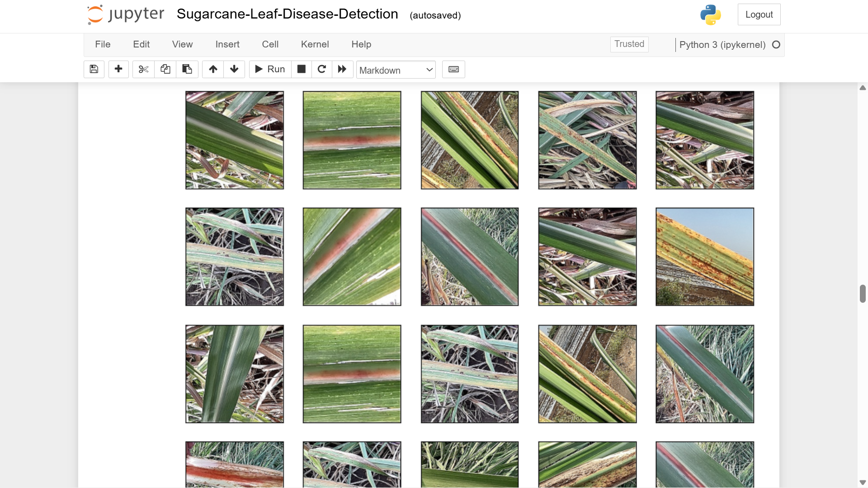Move selected cell up arrow
Image resolution: width=868 pixels, height=488 pixels.
coord(213,69)
